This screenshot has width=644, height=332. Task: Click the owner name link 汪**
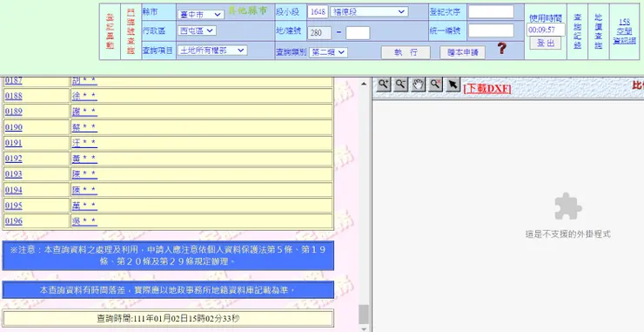point(84,143)
